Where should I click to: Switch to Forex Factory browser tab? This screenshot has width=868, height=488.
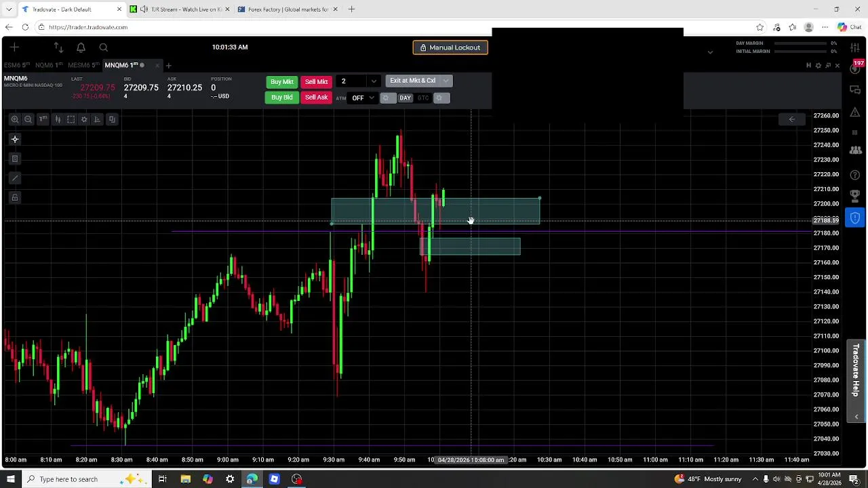click(288, 9)
